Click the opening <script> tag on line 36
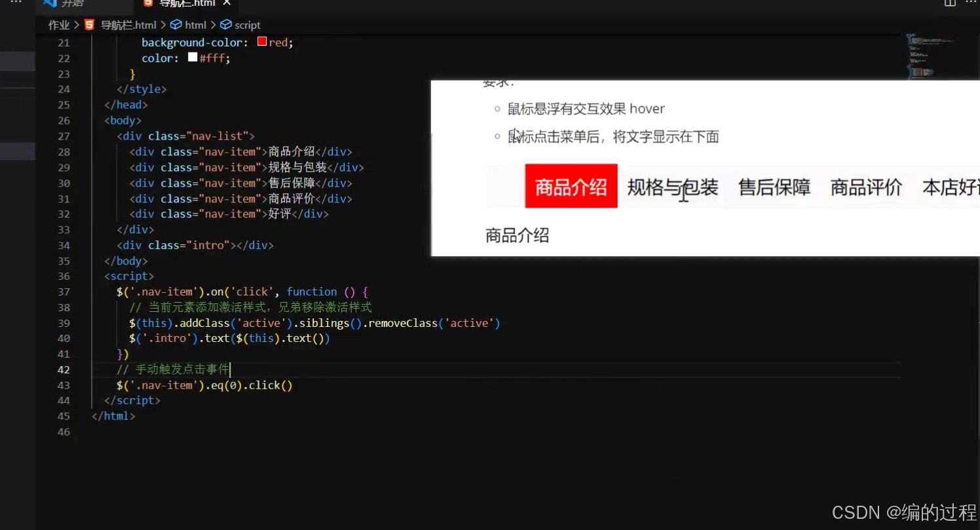The height and width of the screenshot is (530, 980). [x=129, y=276]
